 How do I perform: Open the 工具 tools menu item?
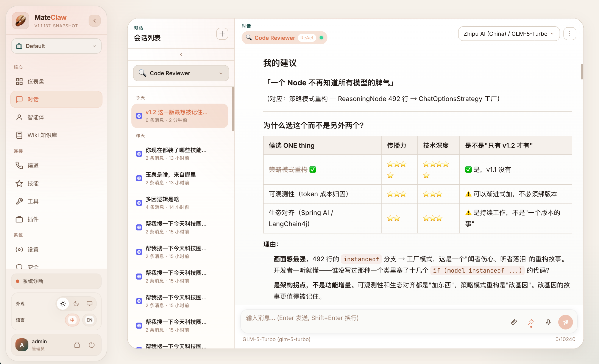pos(33,201)
